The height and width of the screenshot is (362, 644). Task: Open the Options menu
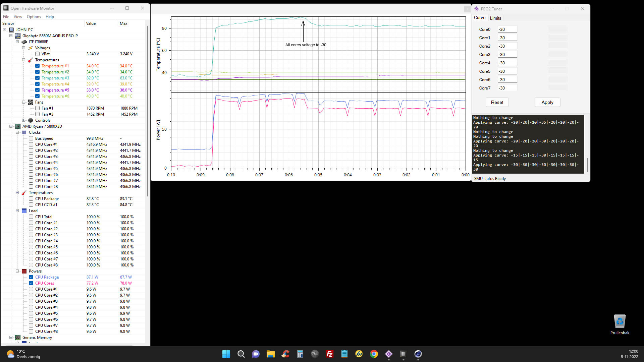(x=34, y=17)
